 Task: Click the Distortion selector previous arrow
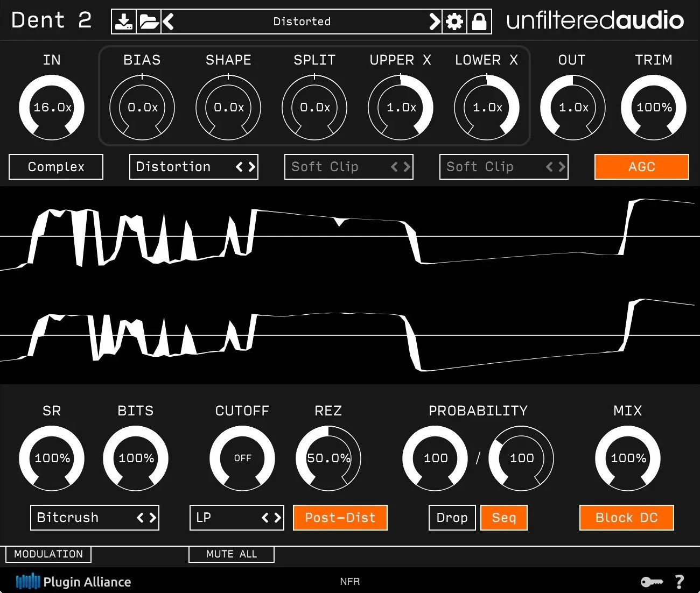239,167
